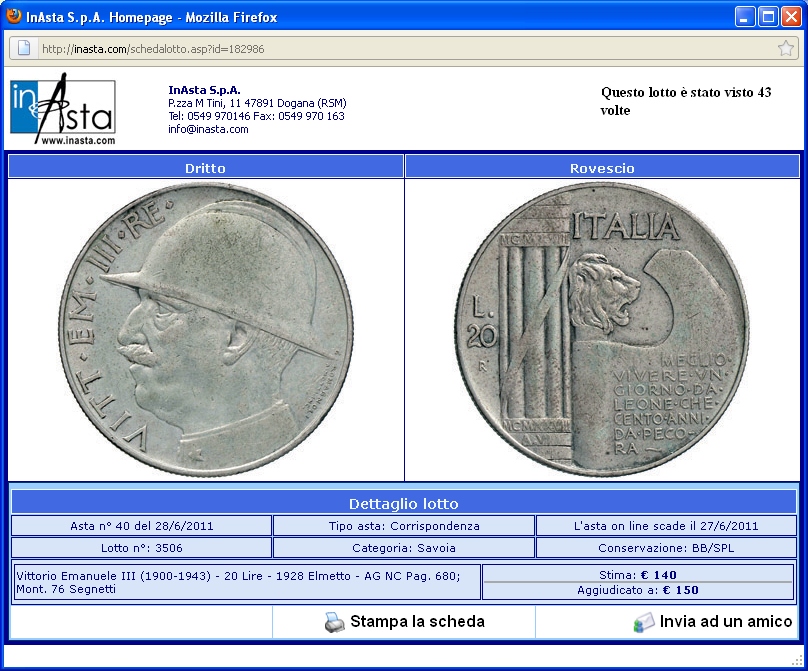Open Invia ad un amico link

725,622
